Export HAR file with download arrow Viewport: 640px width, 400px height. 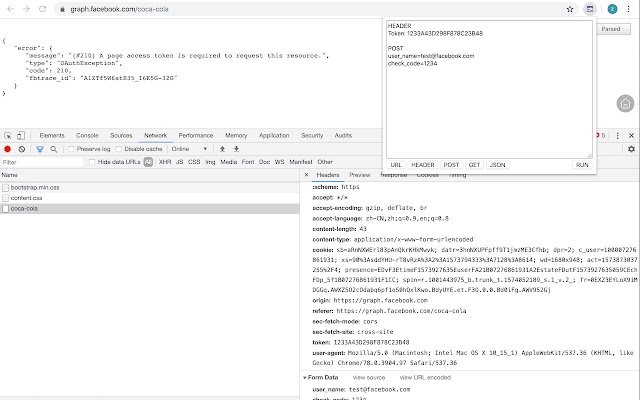coord(236,149)
